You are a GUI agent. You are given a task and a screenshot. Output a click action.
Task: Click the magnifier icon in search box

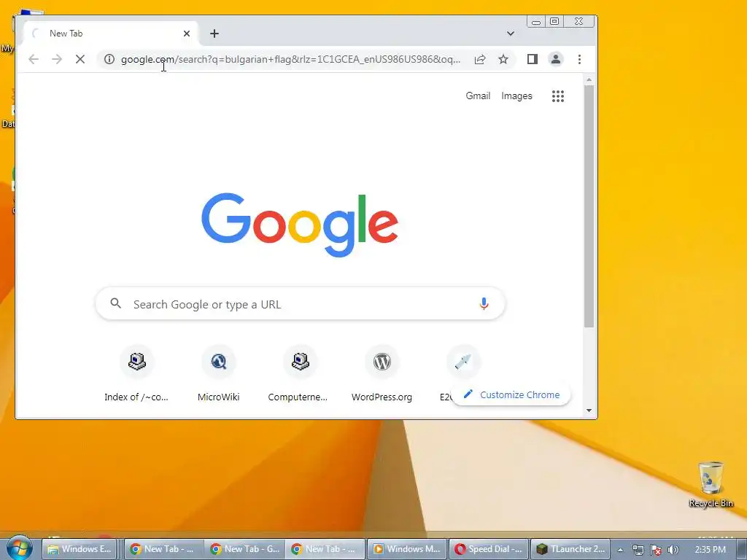(x=115, y=303)
